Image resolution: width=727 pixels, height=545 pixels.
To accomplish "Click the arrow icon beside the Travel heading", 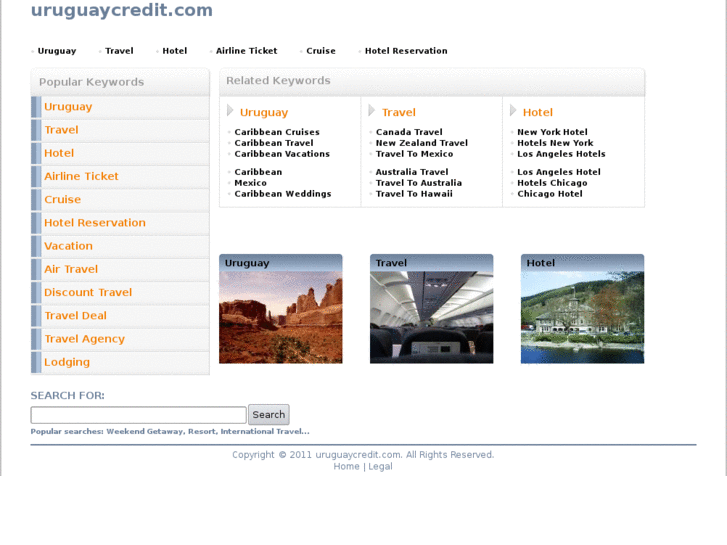I will pyautogui.click(x=371, y=111).
